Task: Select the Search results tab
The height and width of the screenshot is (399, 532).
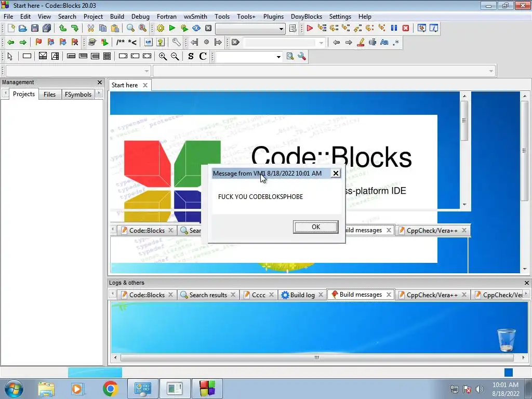Action: [208, 295]
